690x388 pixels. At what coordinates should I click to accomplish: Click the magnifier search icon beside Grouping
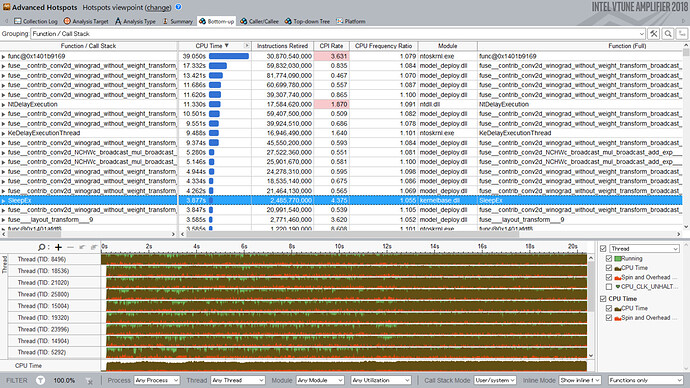pos(668,34)
